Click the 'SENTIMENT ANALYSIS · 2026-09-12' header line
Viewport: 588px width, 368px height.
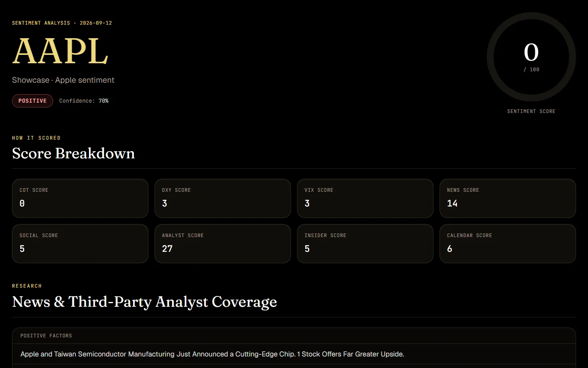tap(62, 23)
